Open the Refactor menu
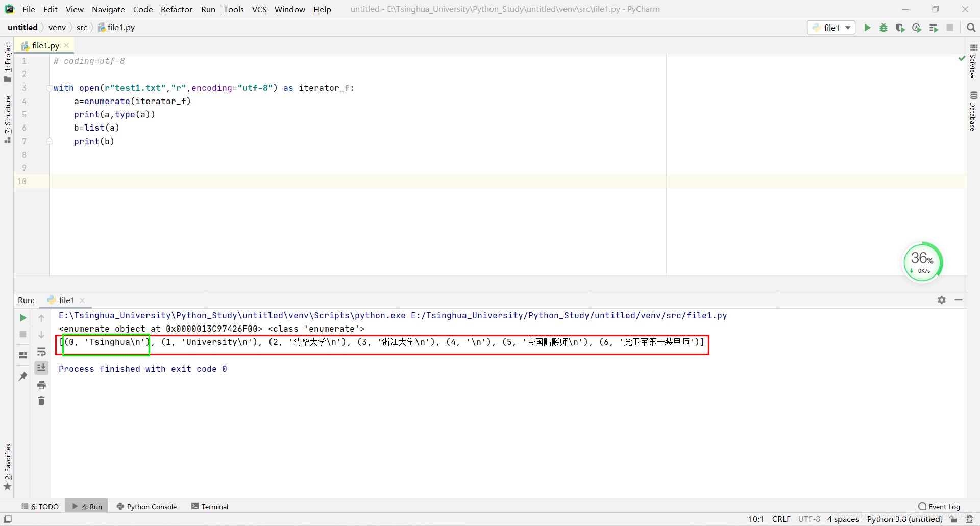 [x=176, y=9]
